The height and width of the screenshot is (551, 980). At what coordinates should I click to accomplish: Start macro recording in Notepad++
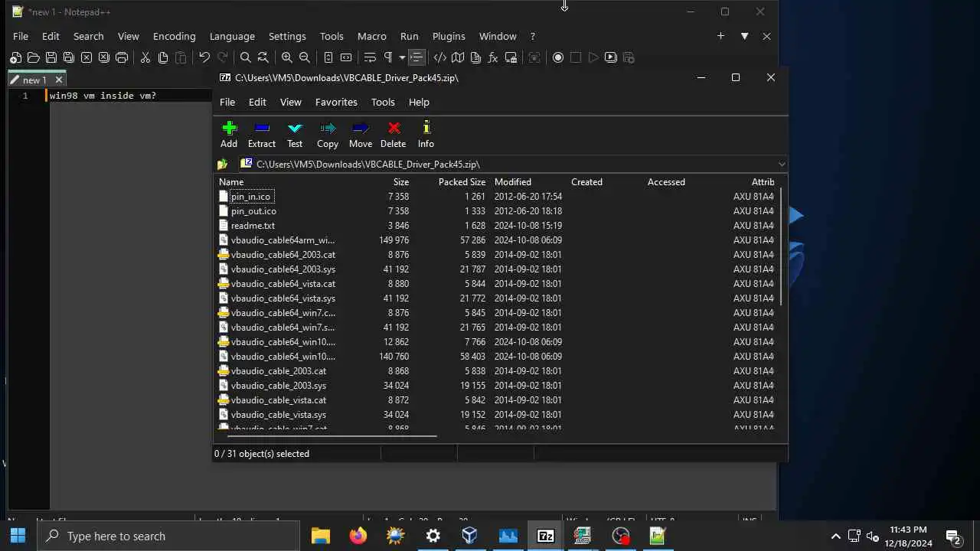(x=558, y=57)
